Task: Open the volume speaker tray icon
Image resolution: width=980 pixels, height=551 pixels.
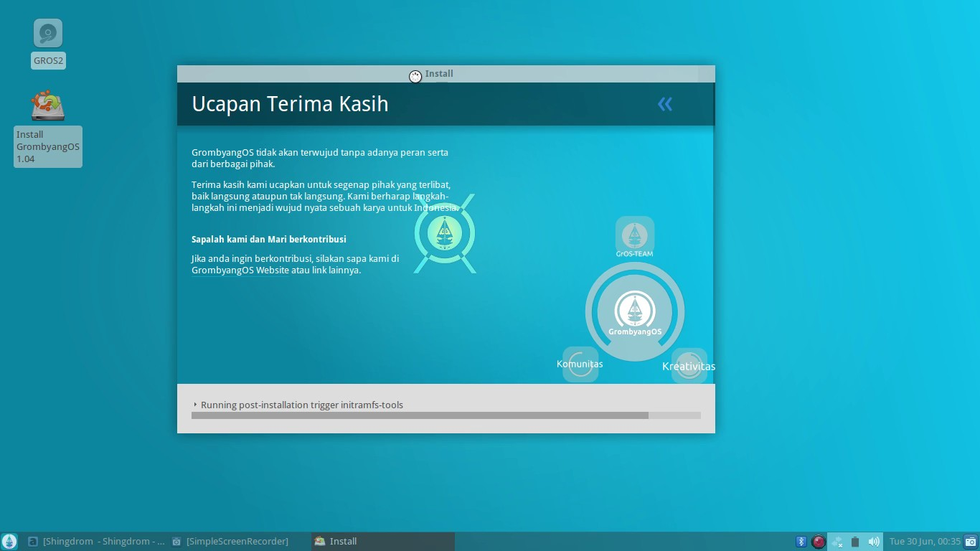Action: pos(874,542)
